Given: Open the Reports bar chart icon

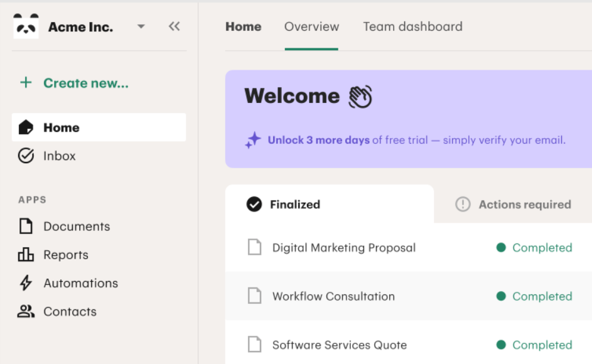Looking at the screenshot, I should coord(26,255).
